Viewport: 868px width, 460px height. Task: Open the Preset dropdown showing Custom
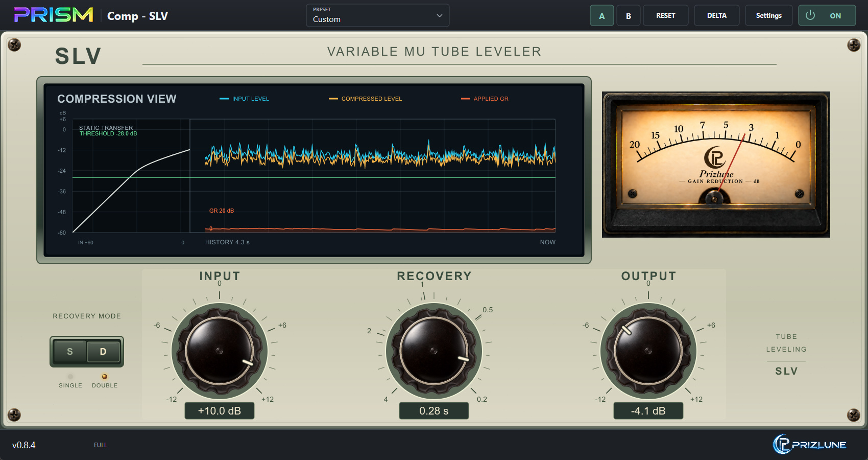[378, 15]
